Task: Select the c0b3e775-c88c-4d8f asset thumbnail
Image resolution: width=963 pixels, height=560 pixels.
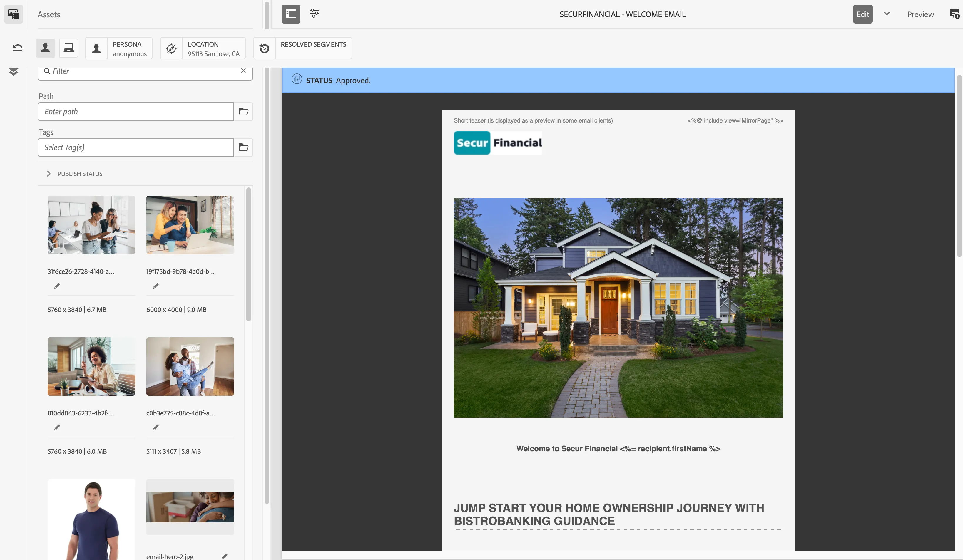Action: pos(190,366)
